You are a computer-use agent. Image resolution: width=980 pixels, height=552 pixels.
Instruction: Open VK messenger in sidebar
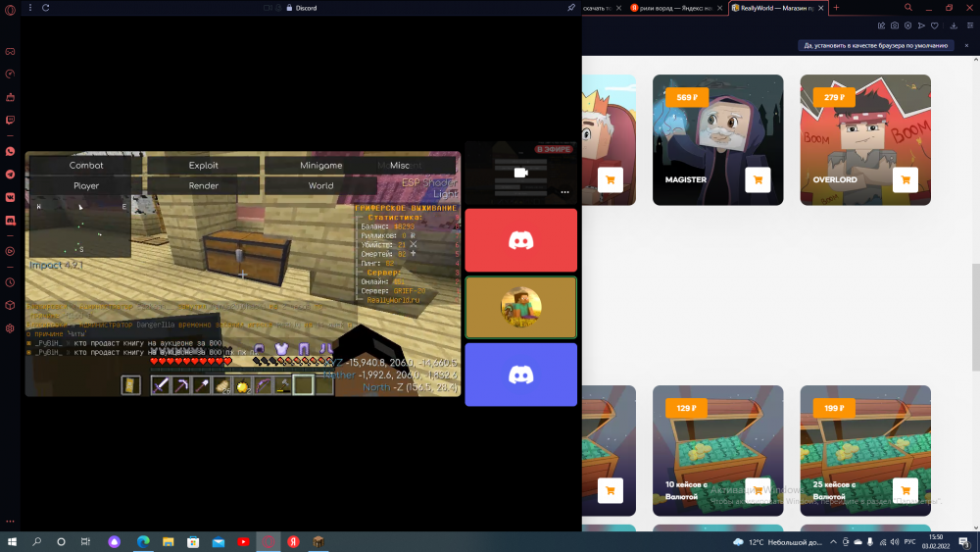click(10, 197)
